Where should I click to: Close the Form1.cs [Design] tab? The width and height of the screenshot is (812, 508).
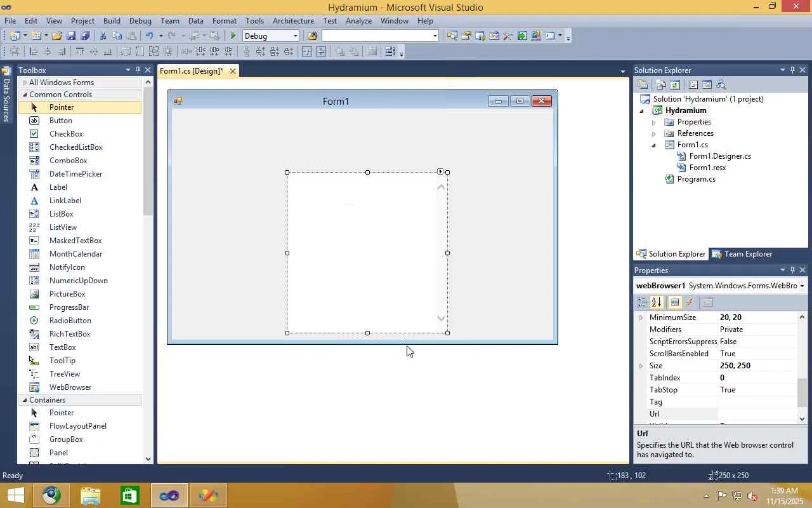233,71
